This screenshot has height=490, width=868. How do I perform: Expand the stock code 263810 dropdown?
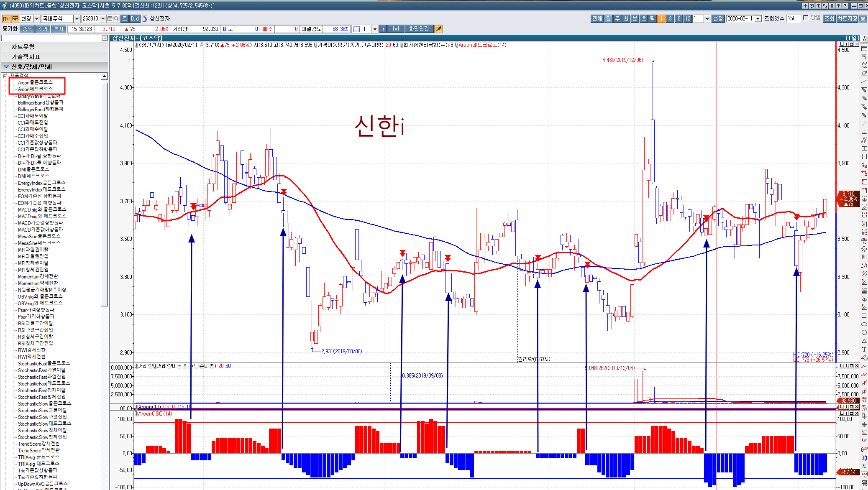click(x=103, y=18)
